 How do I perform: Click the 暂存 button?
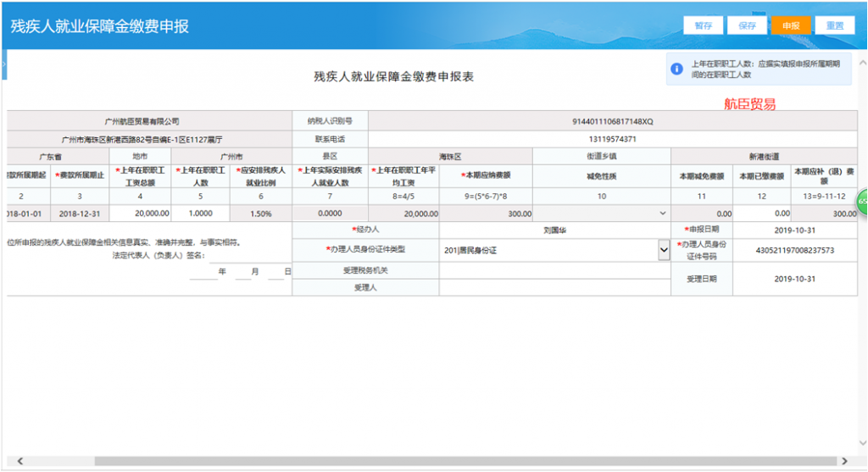(x=704, y=25)
